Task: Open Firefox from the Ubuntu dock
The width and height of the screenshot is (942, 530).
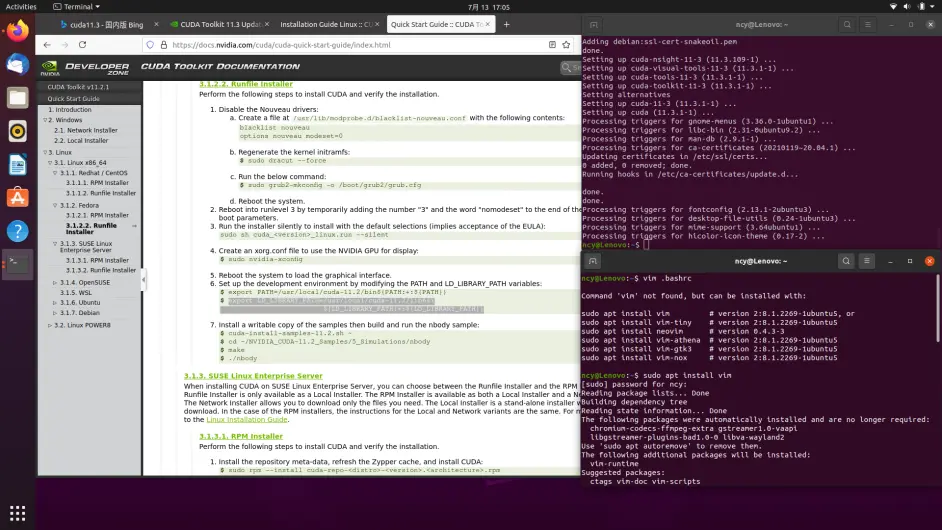Action: (17, 30)
